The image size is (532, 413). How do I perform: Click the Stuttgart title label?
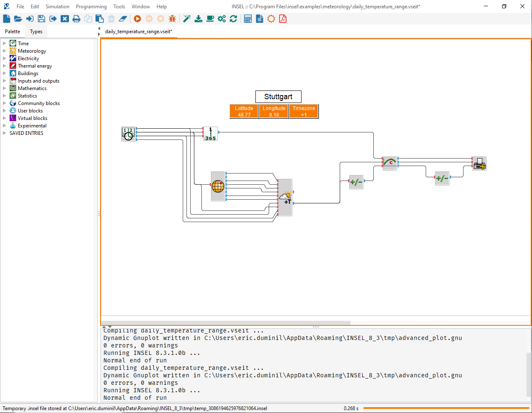point(278,97)
